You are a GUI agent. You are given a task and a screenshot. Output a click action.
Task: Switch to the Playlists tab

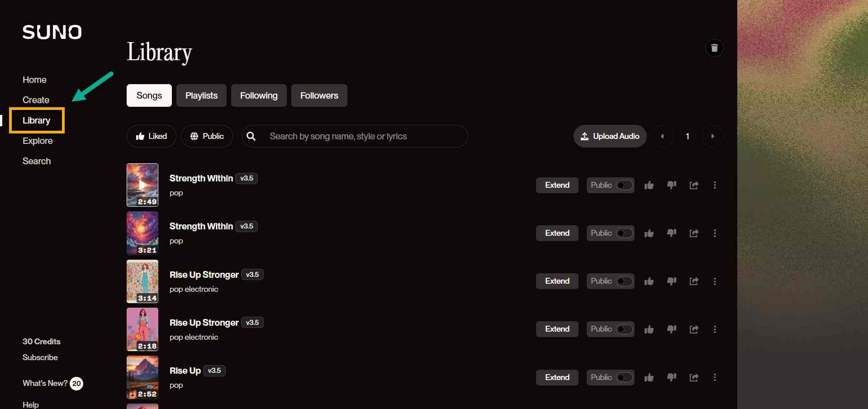point(201,95)
